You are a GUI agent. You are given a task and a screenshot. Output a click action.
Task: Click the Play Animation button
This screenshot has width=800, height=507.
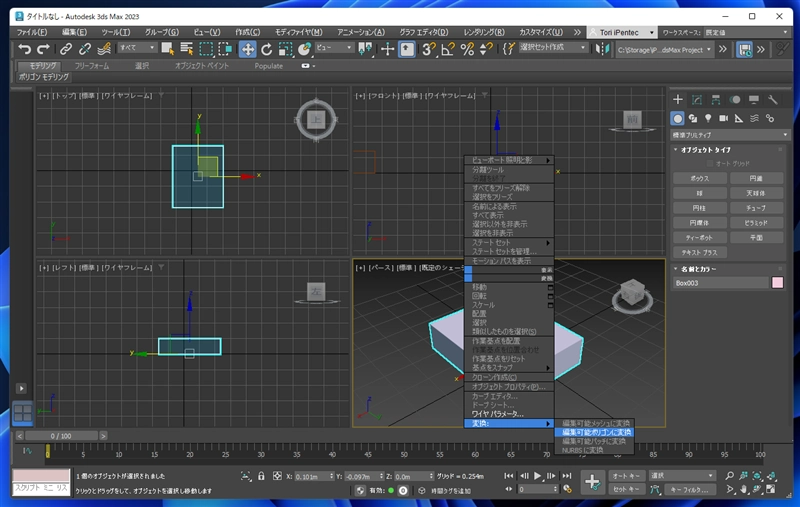[537, 475]
